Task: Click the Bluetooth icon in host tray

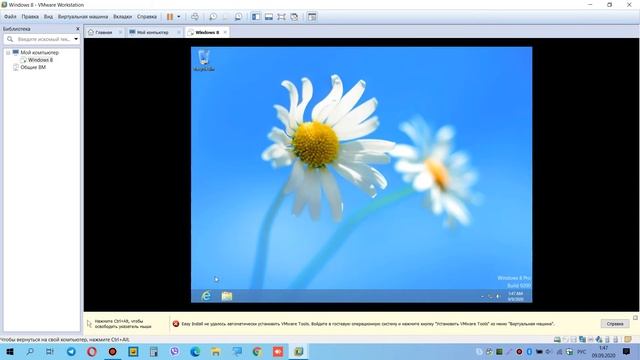Action: click(x=529, y=351)
